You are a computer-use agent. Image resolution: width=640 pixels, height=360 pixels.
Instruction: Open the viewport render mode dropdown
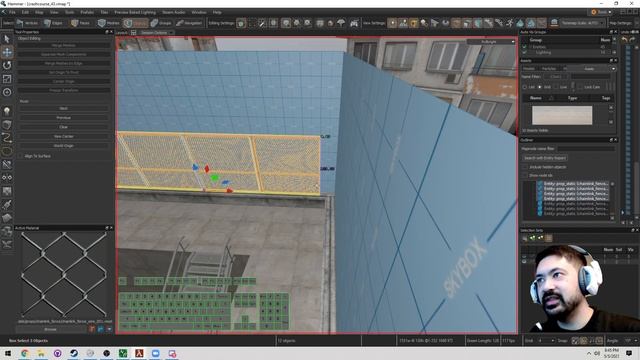pos(491,42)
